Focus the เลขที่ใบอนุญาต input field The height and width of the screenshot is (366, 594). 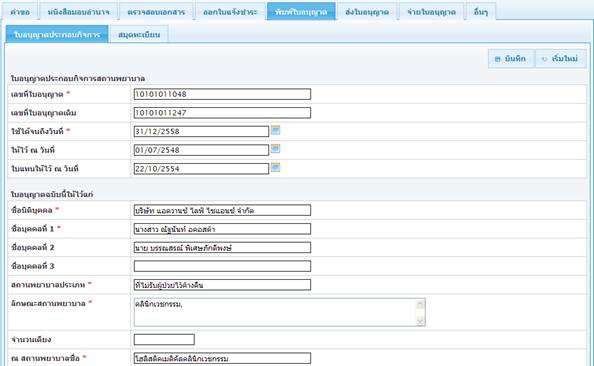[222, 94]
